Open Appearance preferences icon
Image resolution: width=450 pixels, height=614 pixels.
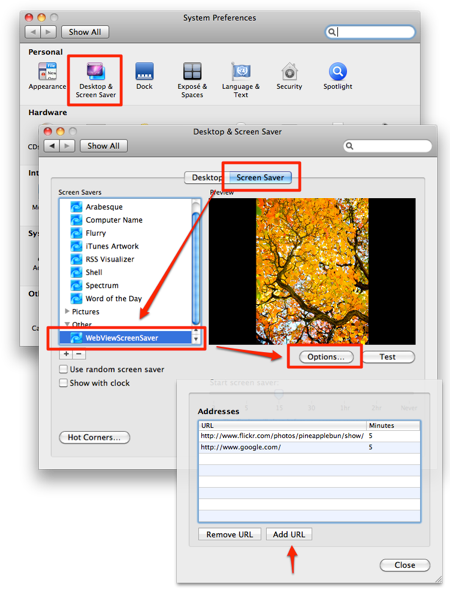(x=47, y=72)
